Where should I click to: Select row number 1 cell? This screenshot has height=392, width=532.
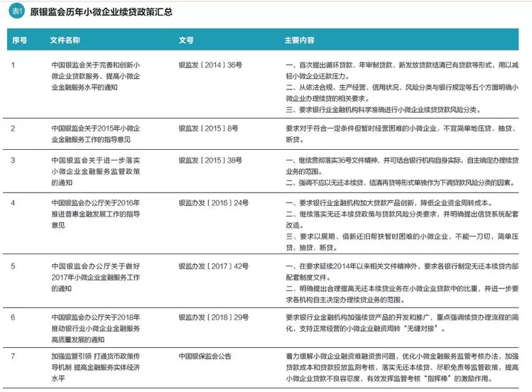13,65
